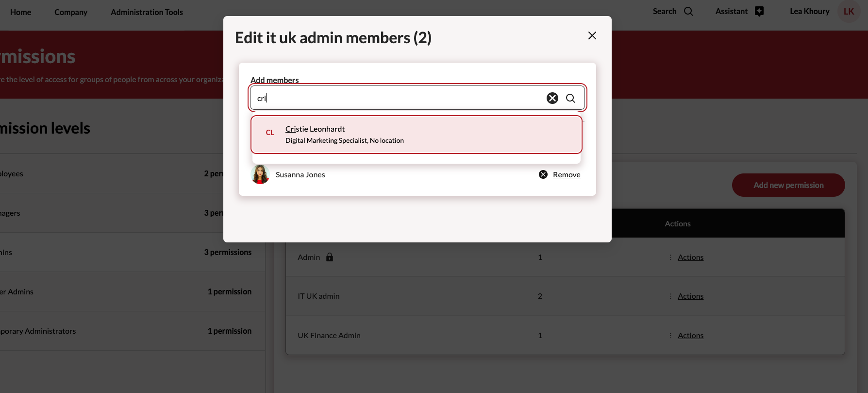Image resolution: width=868 pixels, height=393 pixels.
Task: Focus the Add members search field
Action: tap(398, 98)
